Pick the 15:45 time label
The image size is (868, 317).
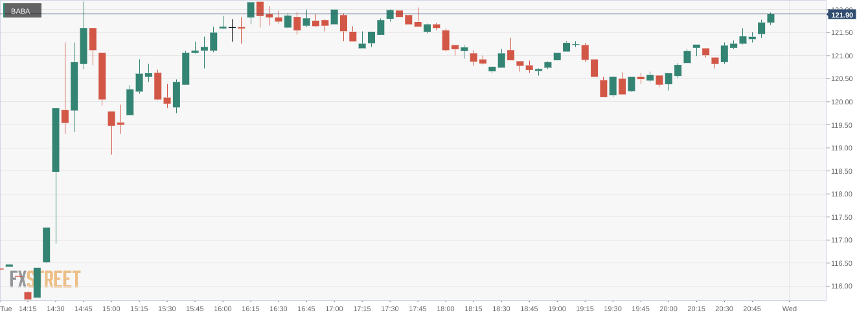pos(195,309)
